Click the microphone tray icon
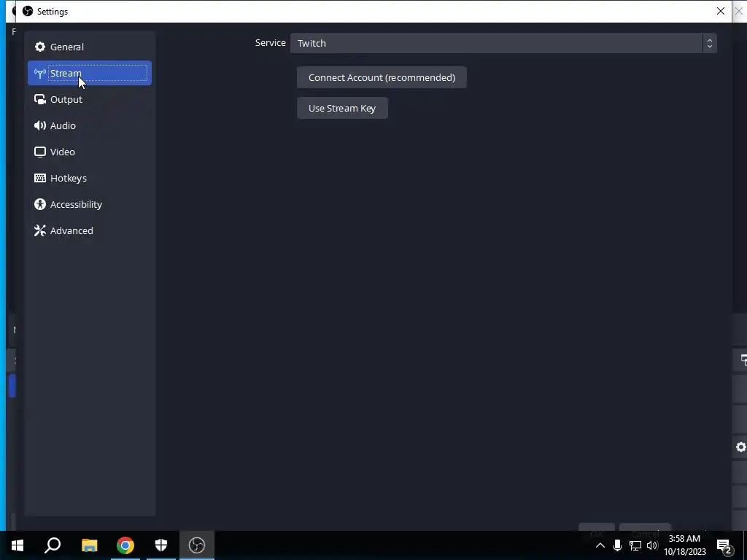 (617, 545)
